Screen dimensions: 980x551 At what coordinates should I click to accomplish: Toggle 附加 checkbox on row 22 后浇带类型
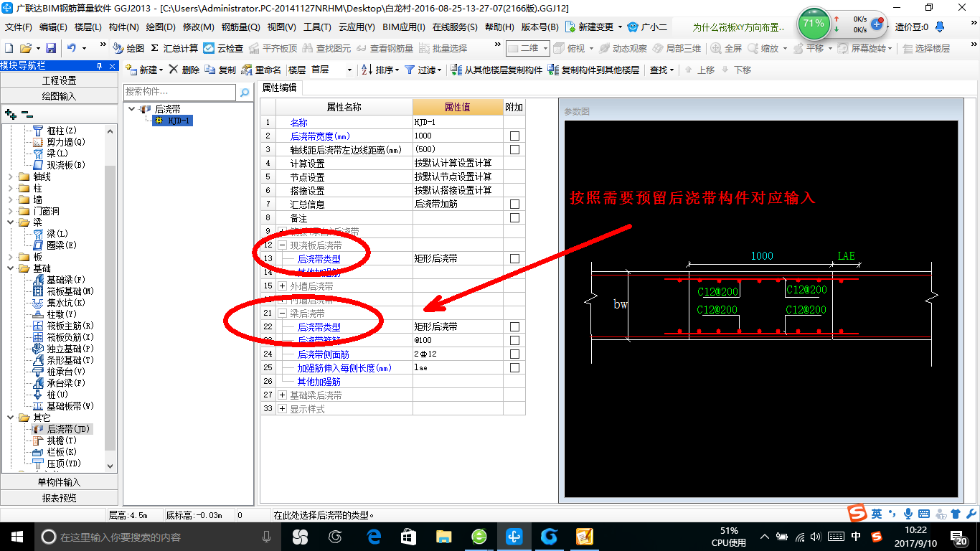tap(514, 327)
